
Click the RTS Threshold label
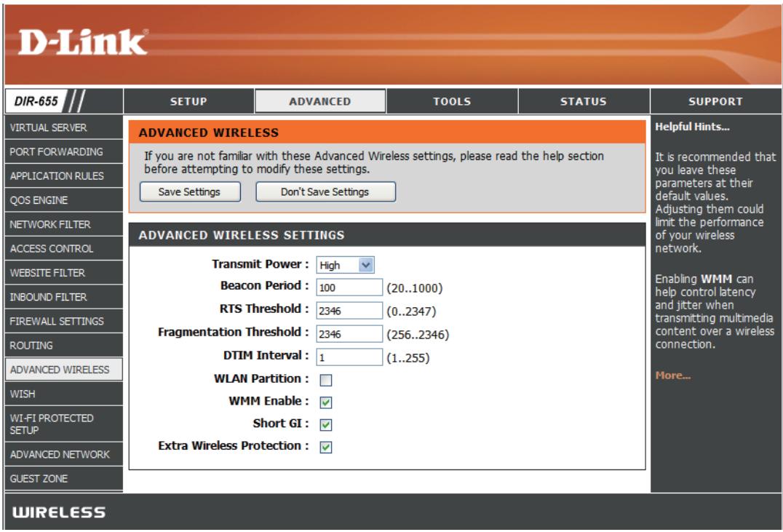tap(264, 309)
